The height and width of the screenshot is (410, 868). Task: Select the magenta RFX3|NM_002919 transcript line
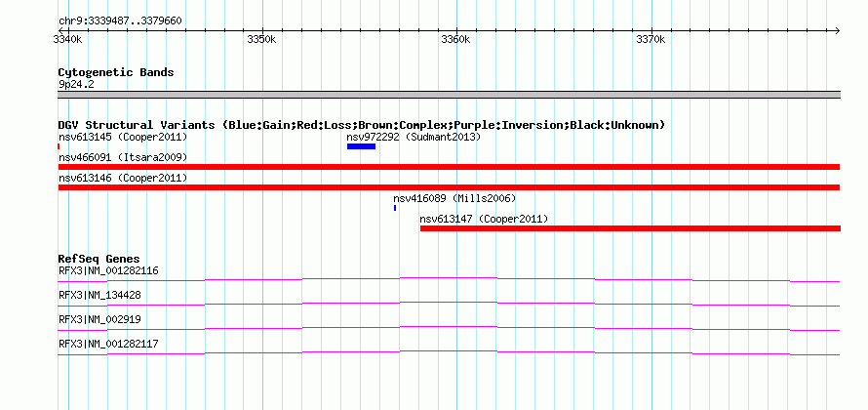449,328
